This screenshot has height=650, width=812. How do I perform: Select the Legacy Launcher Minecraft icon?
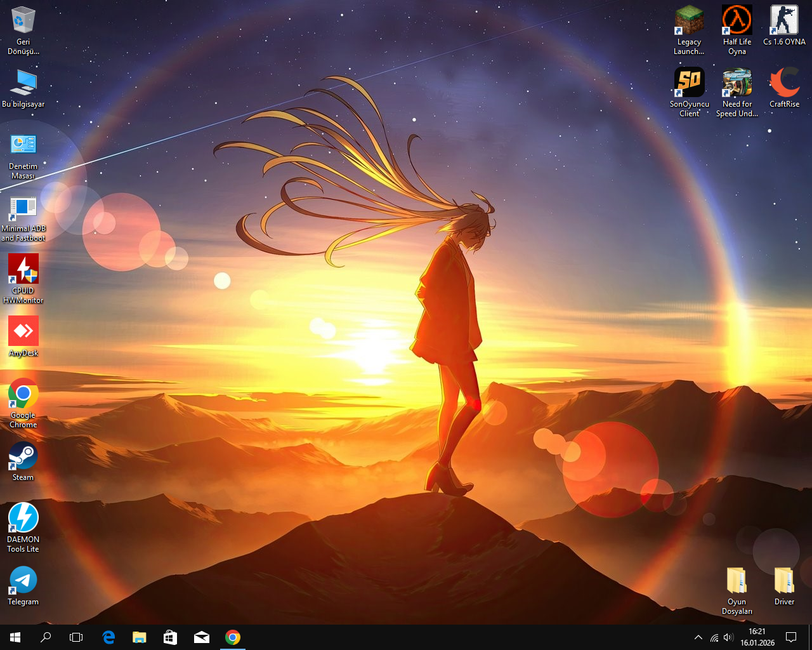tap(690, 30)
